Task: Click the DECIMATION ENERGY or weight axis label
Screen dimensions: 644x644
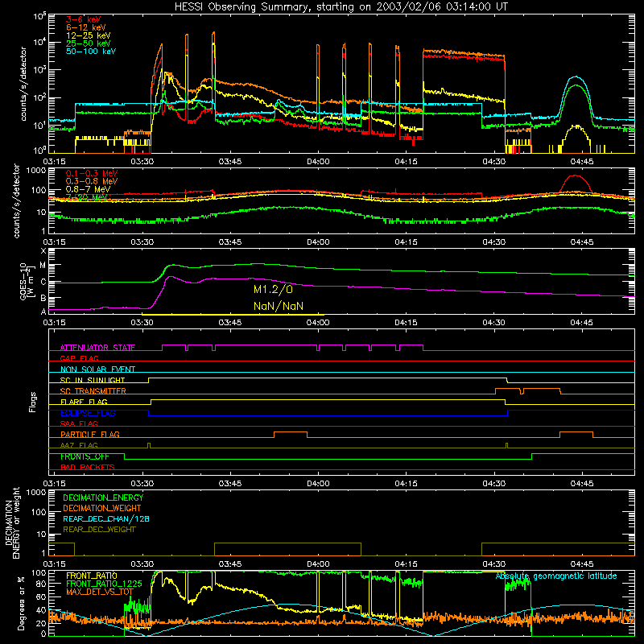Action: (12, 522)
